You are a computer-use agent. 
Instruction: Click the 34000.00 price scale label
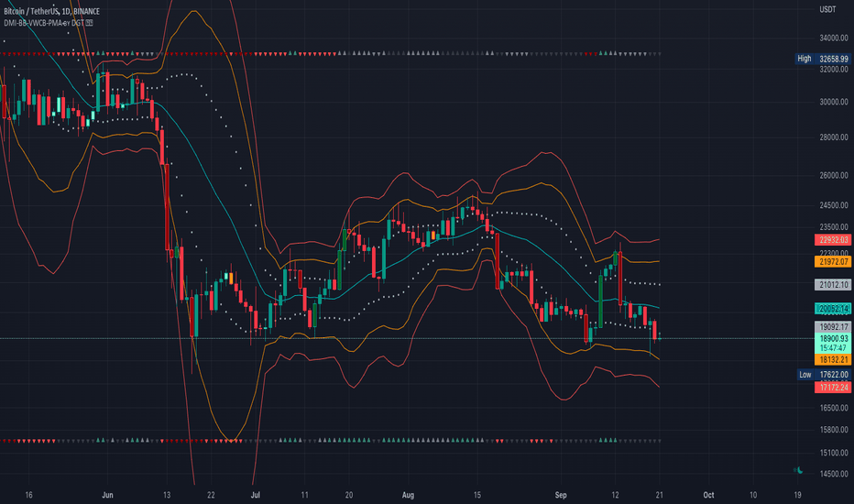click(x=834, y=38)
